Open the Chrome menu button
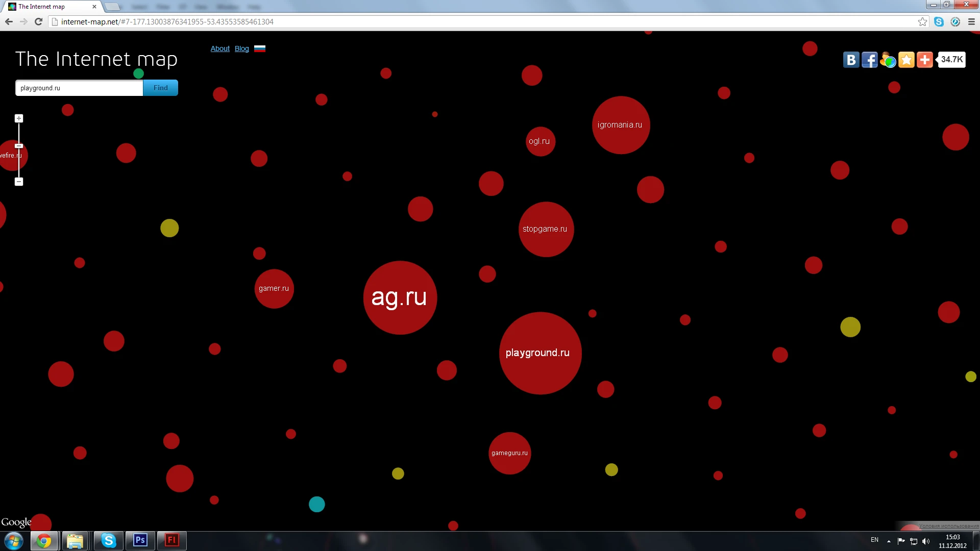The image size is (980, 551). 971,22
